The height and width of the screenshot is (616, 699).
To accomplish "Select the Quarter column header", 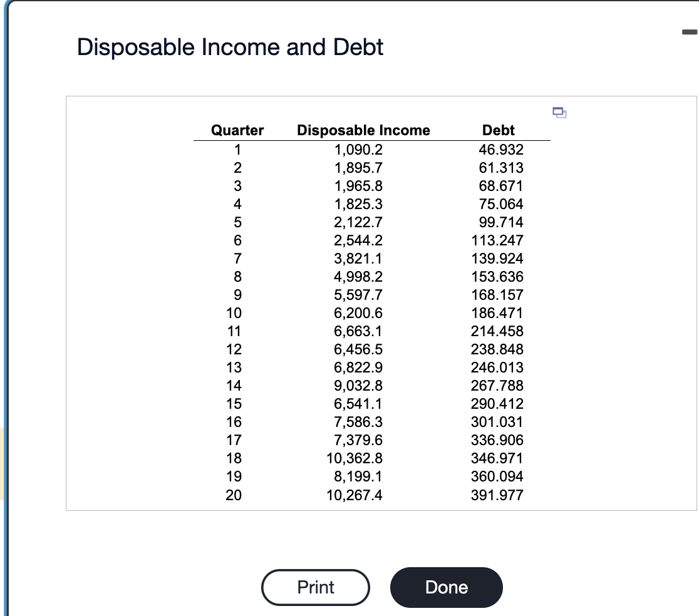I will (x=237, y=130).
